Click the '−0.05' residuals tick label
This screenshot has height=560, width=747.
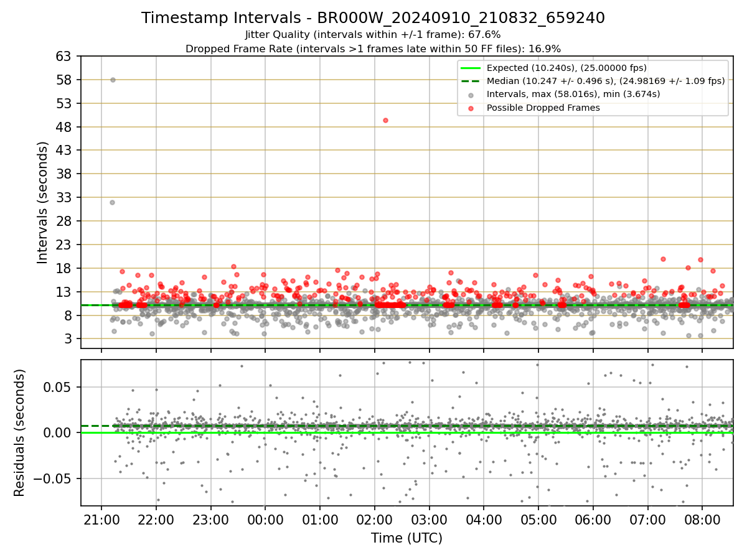pyautogui.click(x=53, y=478)
